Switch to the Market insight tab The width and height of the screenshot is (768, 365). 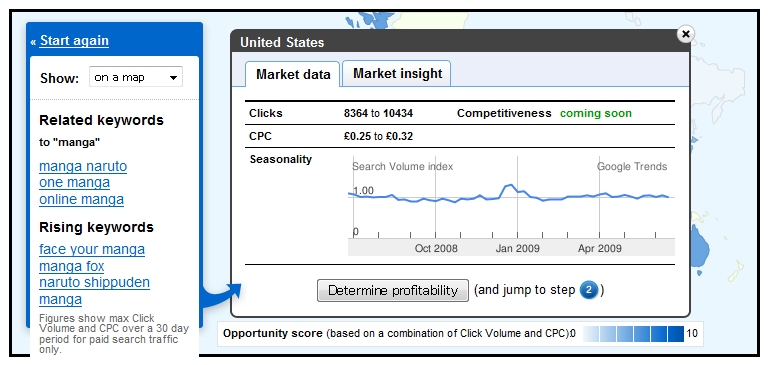point(397,73)
